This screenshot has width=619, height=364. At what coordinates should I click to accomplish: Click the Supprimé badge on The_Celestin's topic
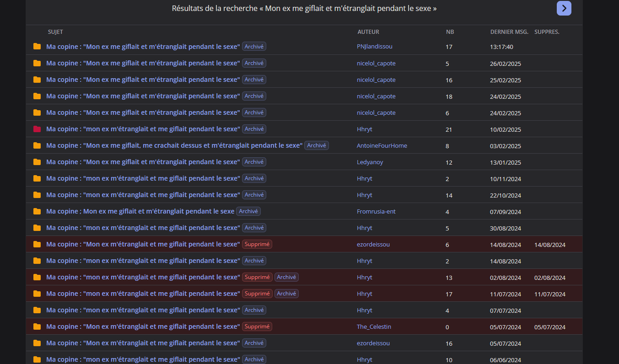click(x=257, y=327)
